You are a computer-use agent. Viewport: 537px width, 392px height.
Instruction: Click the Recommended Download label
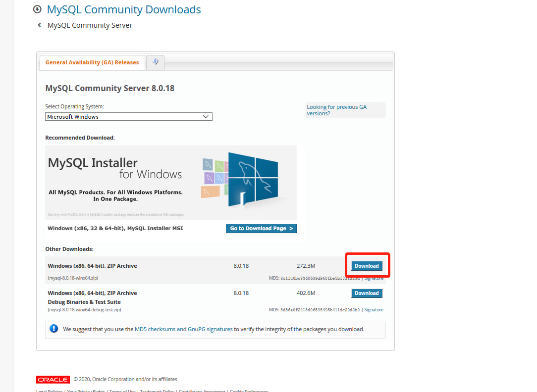tap(80, 138)
